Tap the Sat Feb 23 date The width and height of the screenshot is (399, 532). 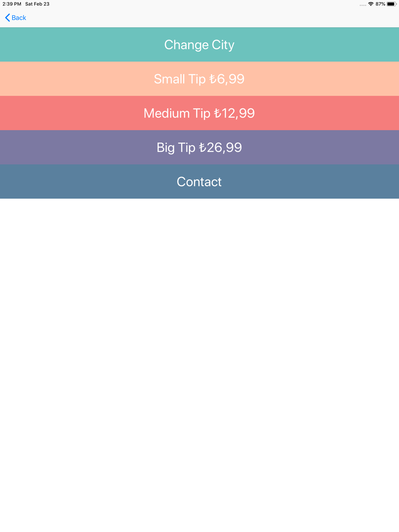tap(38, 4)
